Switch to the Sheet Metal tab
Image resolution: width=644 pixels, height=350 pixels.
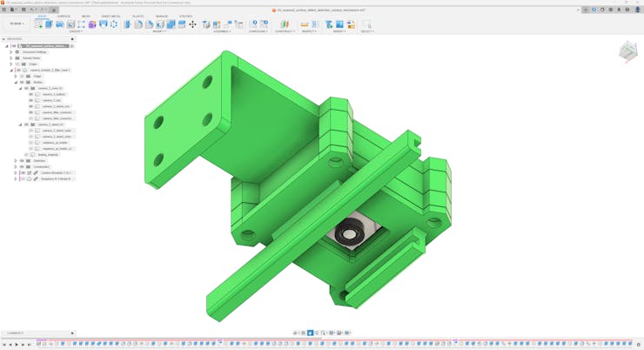point(111,16)
